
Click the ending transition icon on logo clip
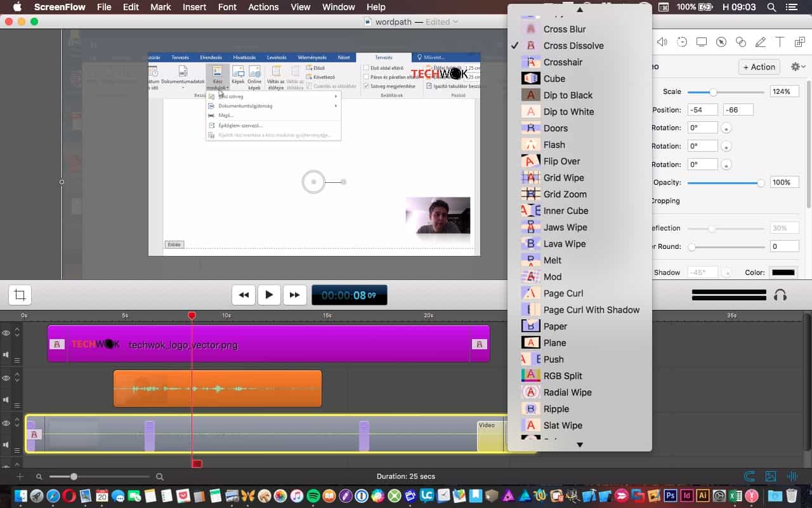click(479, 344)
